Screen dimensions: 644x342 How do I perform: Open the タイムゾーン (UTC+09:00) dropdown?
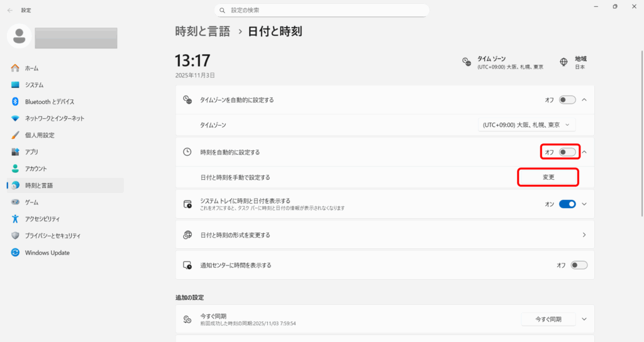tap(526, 125)
